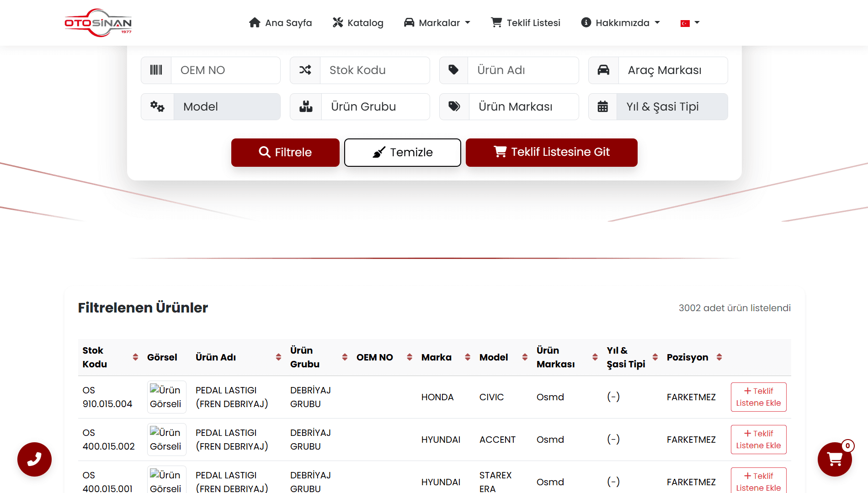This screenshot has height=493, width=868.
Task: Open product image for OS 910.015.004
Action: [166, 397]
